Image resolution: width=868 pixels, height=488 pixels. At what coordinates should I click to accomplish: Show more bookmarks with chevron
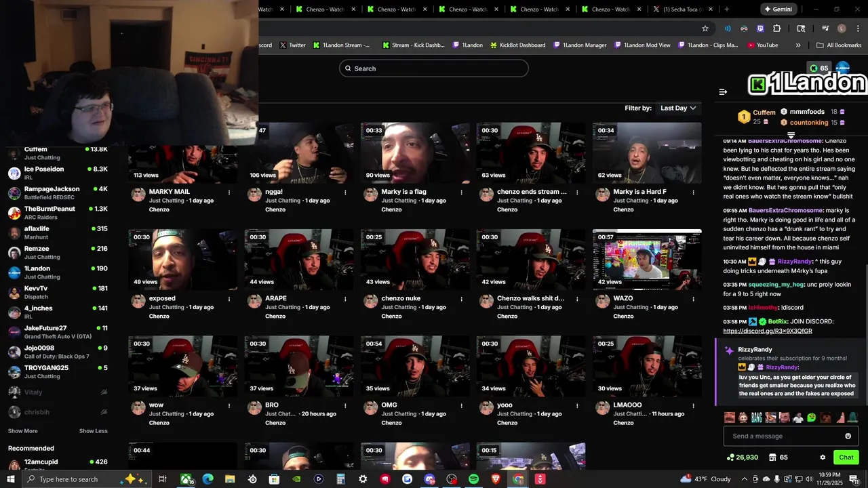[x=798, y=45]
